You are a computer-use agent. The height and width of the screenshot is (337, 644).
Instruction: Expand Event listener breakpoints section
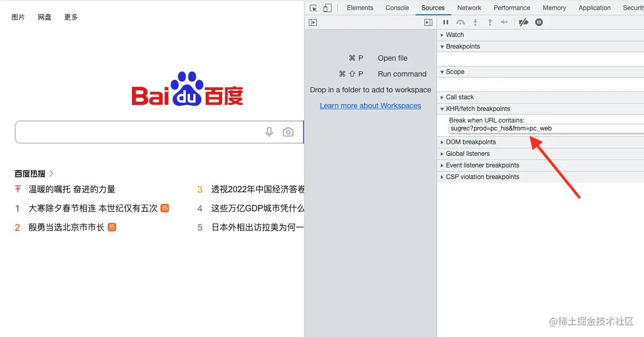coord(541,165)
